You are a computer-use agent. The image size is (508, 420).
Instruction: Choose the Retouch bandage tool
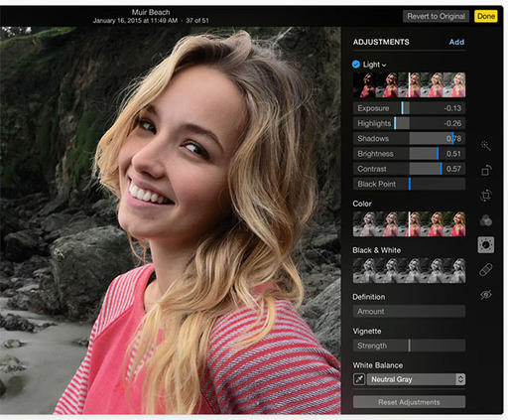(x=486, y=270)
